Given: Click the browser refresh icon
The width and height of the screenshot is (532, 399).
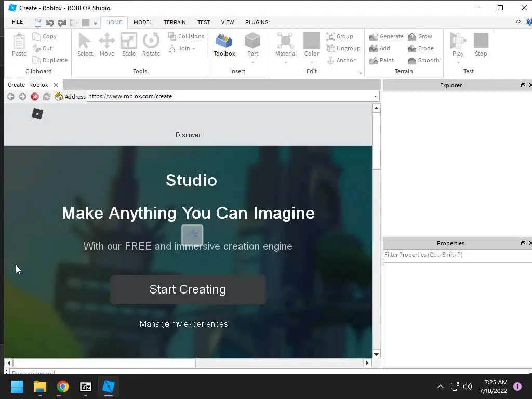Looking at the screenshot, I should tap(47, 96).
